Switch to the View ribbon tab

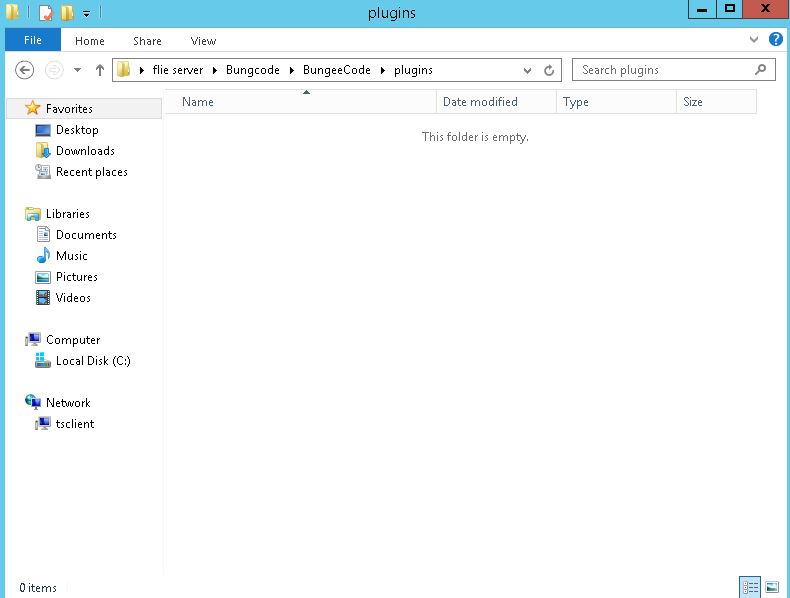tap(203, 41)
